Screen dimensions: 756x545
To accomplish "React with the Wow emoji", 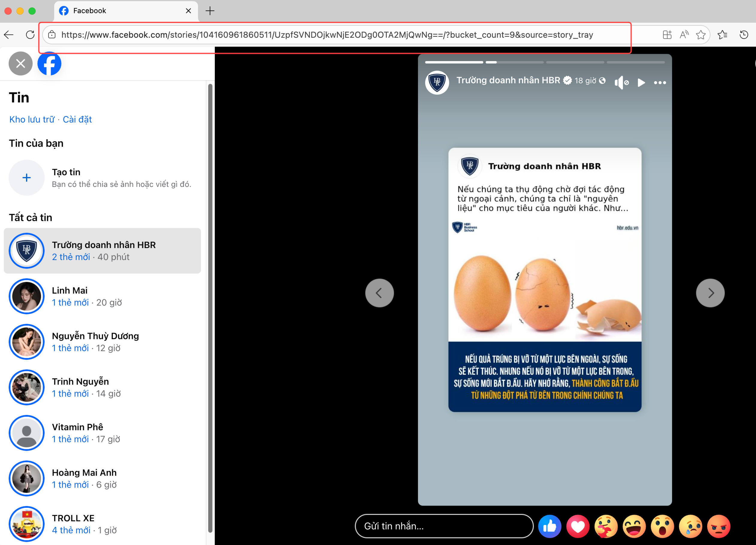I will click(663, 526).
